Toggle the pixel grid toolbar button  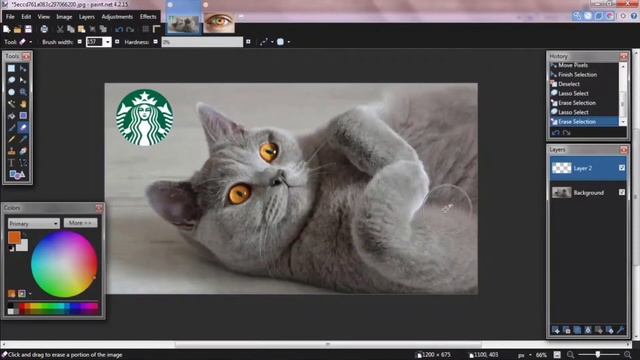[145, 29]
